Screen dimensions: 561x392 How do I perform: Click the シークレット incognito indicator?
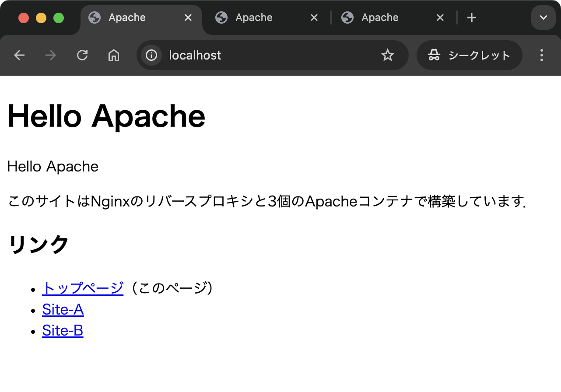click(x=469, y=55)
